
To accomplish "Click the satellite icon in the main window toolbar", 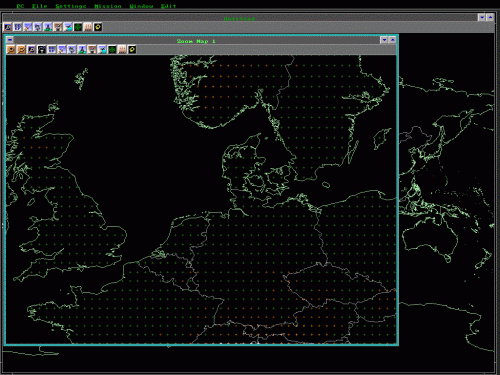I will click(38, 27).
